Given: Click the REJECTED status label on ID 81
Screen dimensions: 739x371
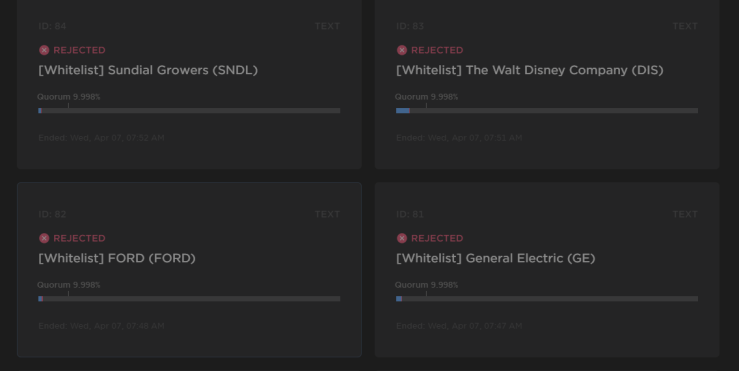Looking at the screenshot, I should click(x=437, y=238).
